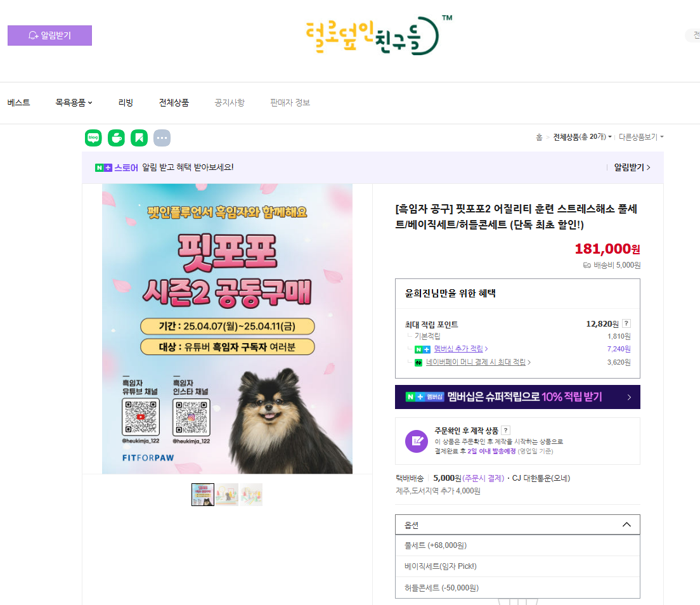Click the green Keep bookmark icon

pyautogui.click(x=139, y=138)
